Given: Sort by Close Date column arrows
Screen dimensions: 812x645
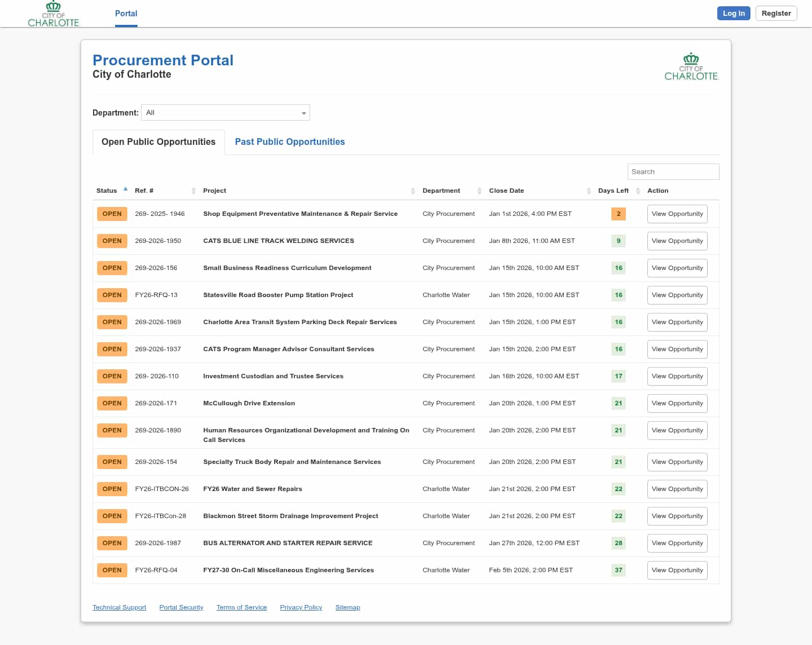Looking at the screenshot, I should click(589, 191).
